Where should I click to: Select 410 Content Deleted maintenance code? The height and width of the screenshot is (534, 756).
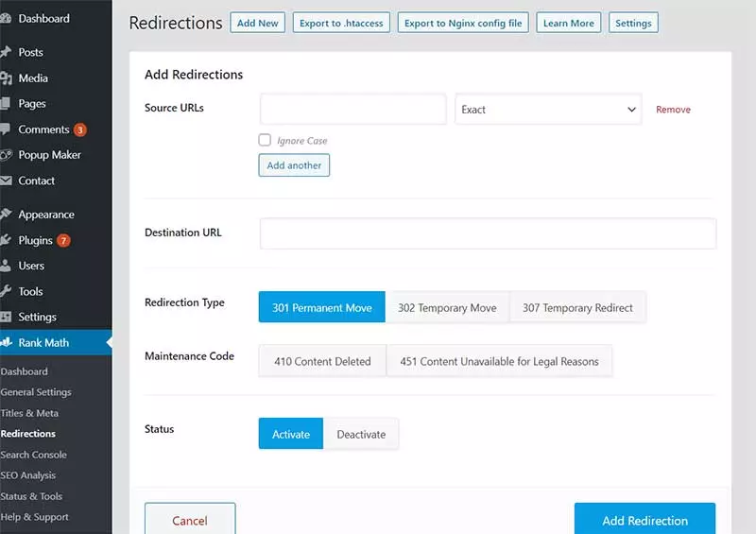[x=322, y=361]
